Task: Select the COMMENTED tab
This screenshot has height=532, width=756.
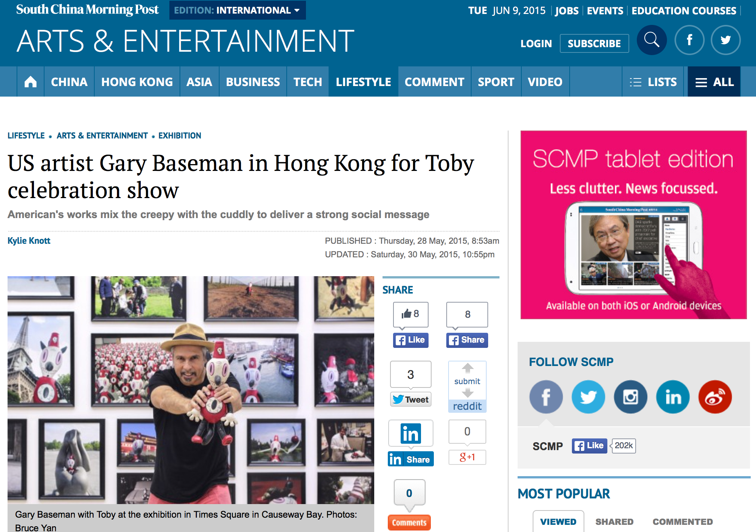Action: [682, 521]
